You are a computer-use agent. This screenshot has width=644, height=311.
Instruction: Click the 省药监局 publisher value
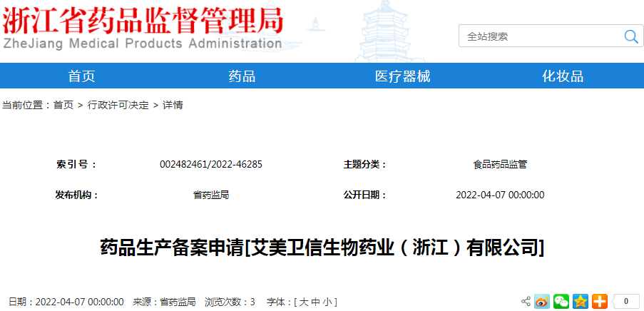(211, 195)
